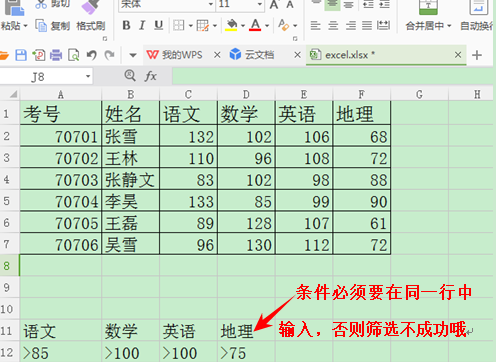The width and height of the screenshot is (496, 362).
Task: Redo the last action
Action: click(x=109, y=55)
